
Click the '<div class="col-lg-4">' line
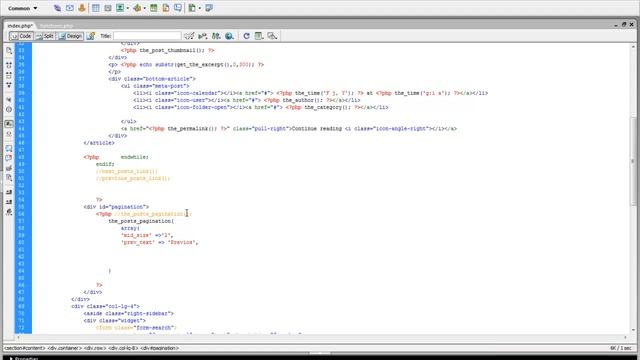105,306
